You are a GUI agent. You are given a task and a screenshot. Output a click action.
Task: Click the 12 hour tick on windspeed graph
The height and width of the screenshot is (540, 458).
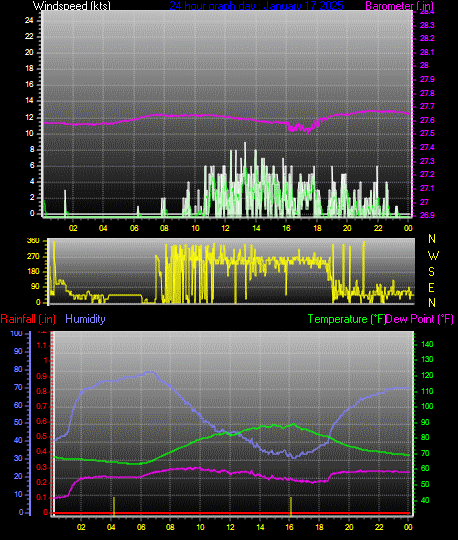point(225,228)
